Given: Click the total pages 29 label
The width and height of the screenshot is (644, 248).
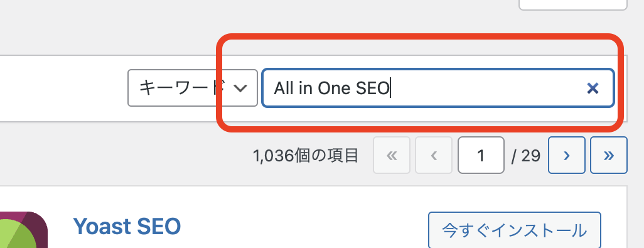Looking at the screenshot, I should (x=526, y=156).
